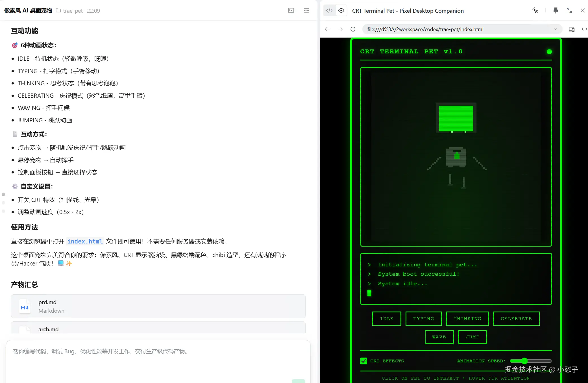Click the TYPING animation button
Image resolution: width=588 pixels, height=383 pixels.
(x=423, y=319)
